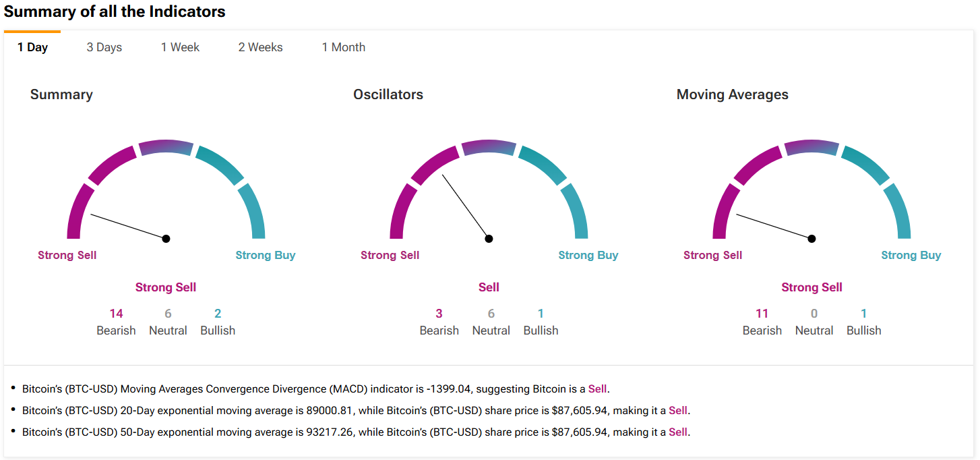
Task: Click Sell link in 20-Day moving average line
Action: tap(678, 410)
